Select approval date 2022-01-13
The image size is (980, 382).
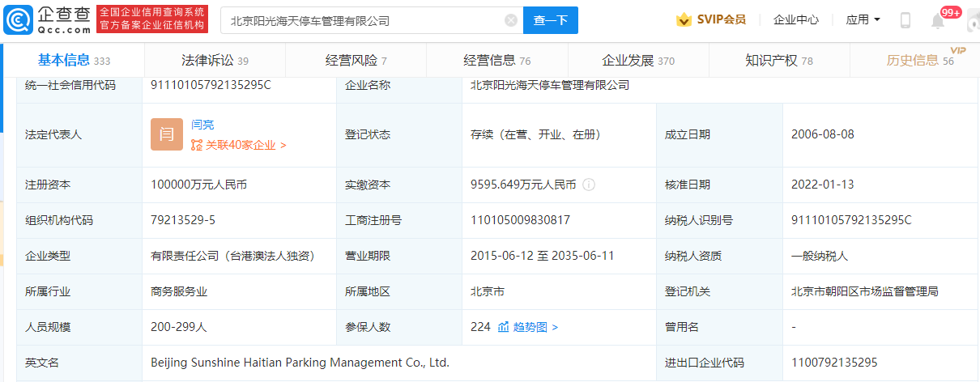tap(823, 185)
